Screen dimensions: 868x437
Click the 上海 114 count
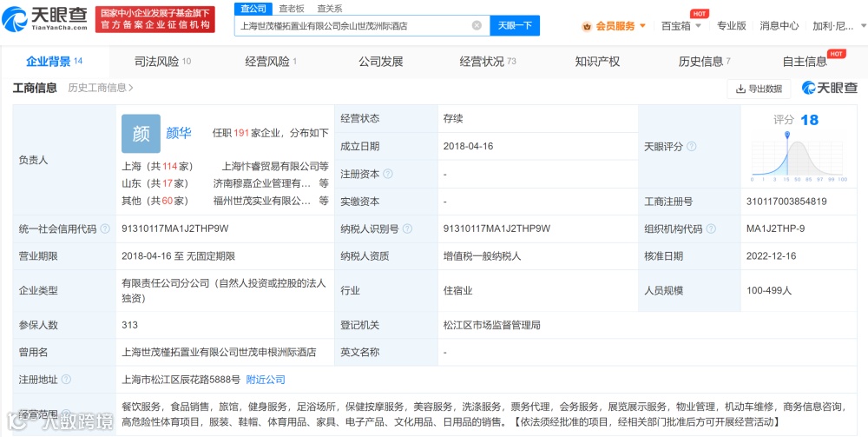click(x=170, y=166)
